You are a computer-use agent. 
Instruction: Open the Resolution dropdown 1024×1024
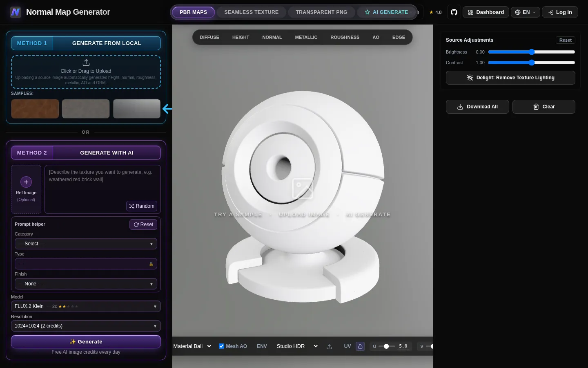pyautogui.click(x=86, y=326)
